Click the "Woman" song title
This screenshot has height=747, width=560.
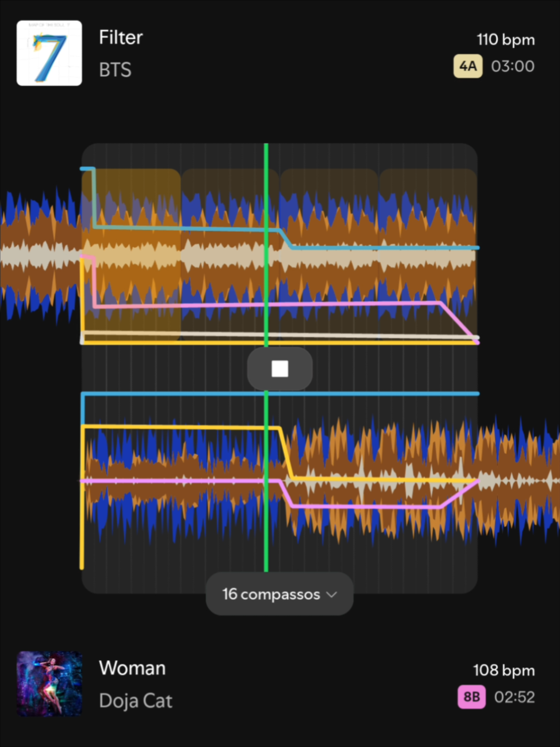[x=132, y=668]
